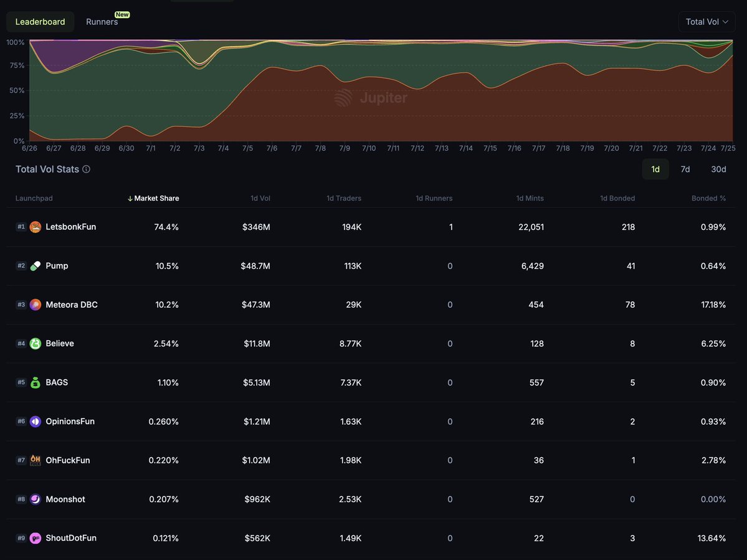The height and width of the screenshot is (560, 747).
Task: Click the Moonshot moon logo icon
Action: (x=36, y=500)
